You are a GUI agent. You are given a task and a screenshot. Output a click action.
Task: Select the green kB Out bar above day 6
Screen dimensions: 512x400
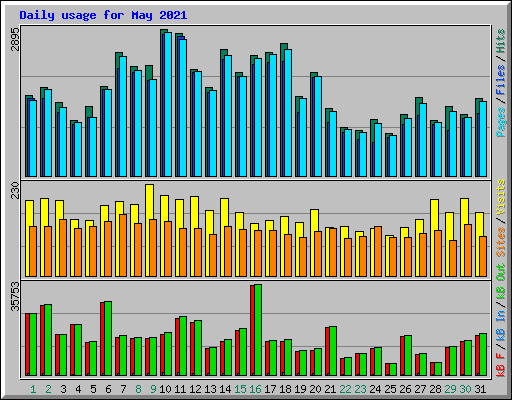click(x=108, y=338)
